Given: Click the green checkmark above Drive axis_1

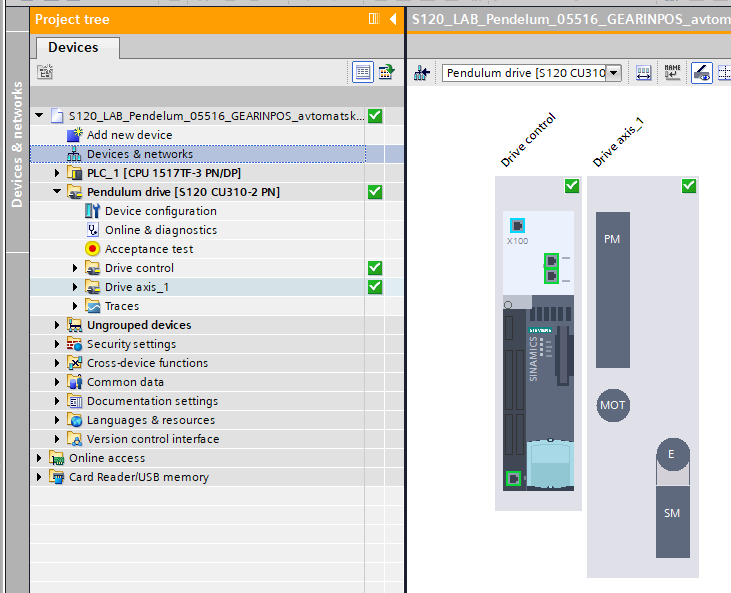Looking at the screenshot, I should pos(688,186).
